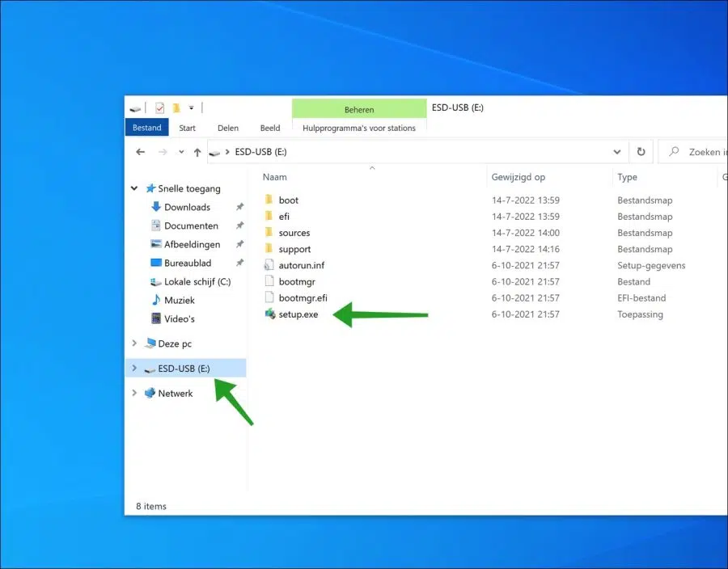Expand the address bar history dropdown

point(617,152)
